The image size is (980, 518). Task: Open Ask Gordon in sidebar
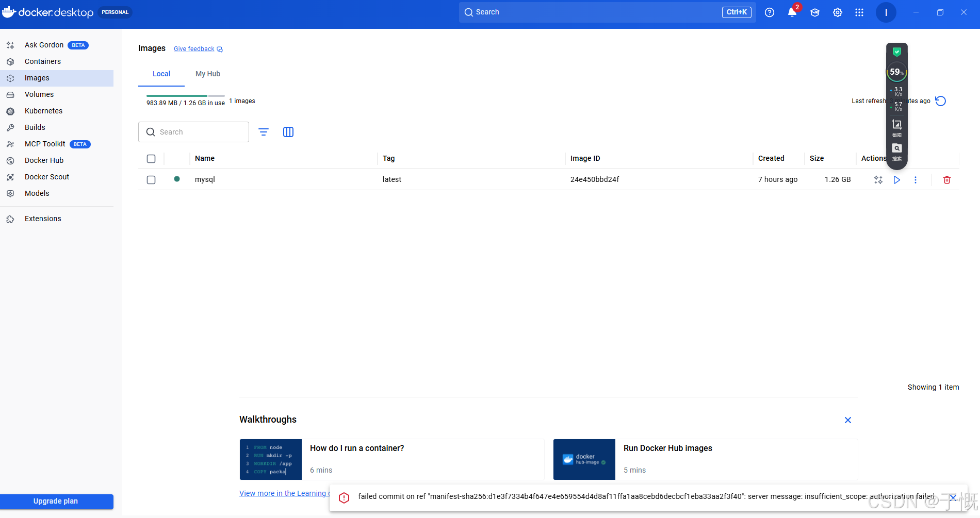(57, 45)
